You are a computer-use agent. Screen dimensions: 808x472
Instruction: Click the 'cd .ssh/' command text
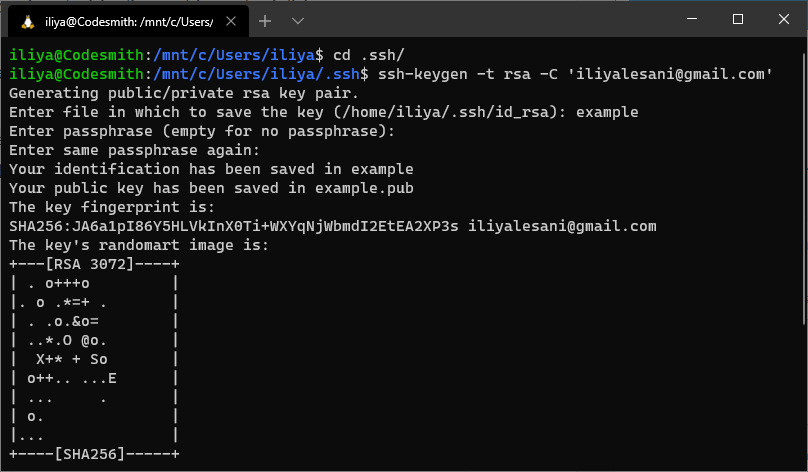click(x=368, y=55)
